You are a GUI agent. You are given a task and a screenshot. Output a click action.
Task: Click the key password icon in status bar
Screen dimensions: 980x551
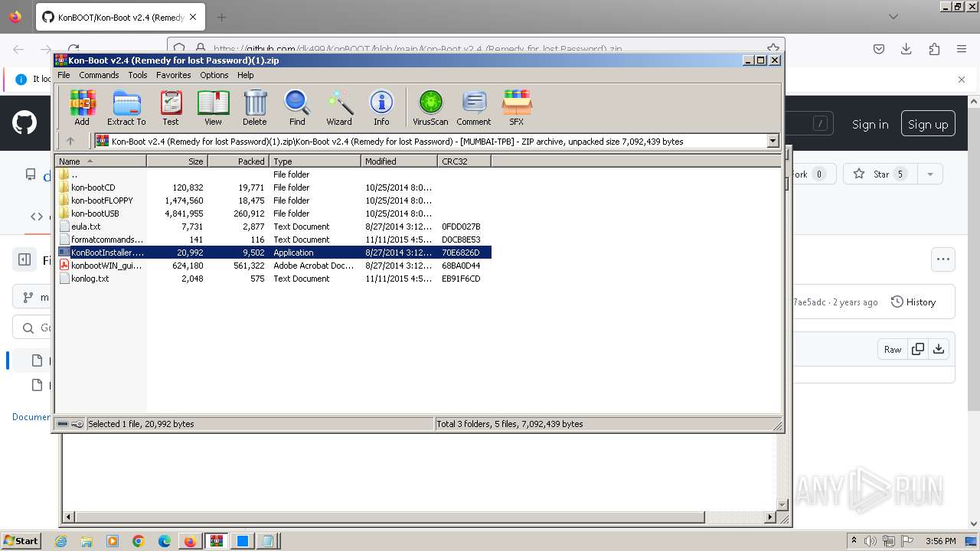tap(77, 424)
